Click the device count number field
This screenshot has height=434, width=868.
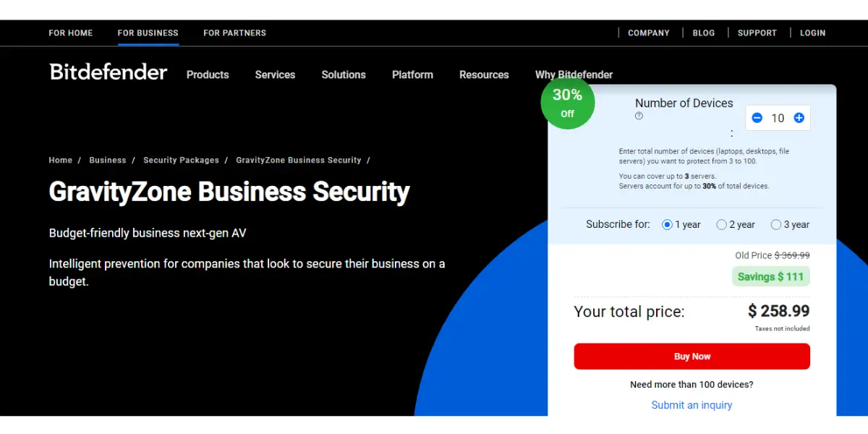tap(778, 118)
